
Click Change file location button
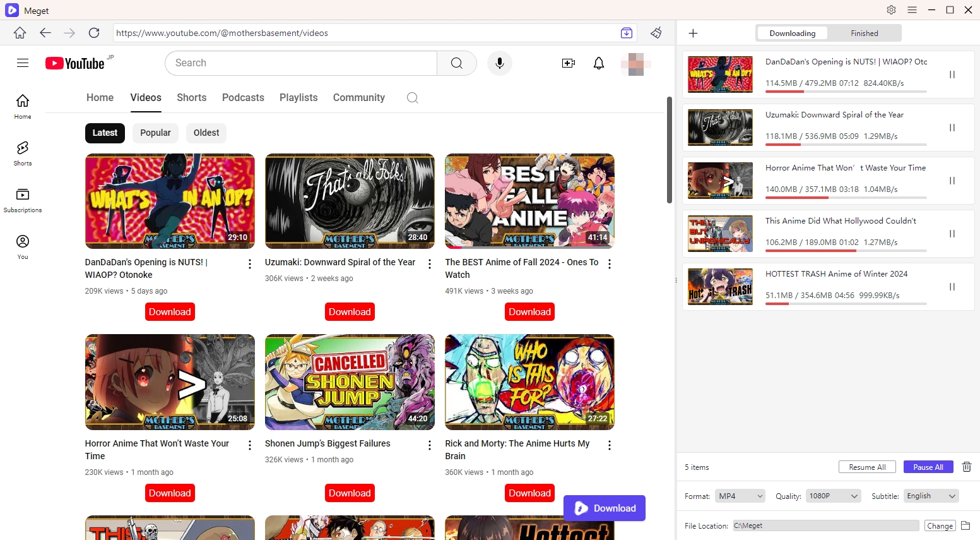[x=940, y=525]
